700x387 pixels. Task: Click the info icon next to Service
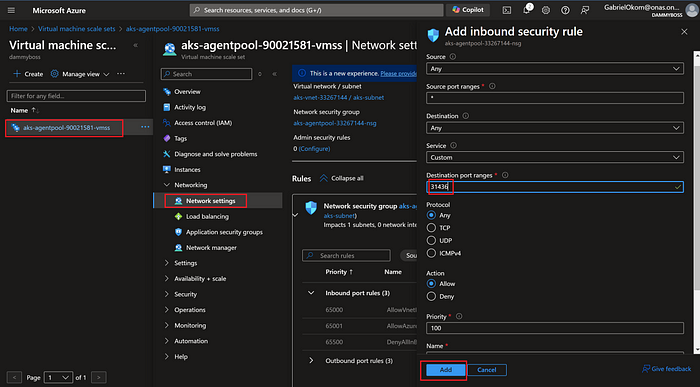(454, 146)
